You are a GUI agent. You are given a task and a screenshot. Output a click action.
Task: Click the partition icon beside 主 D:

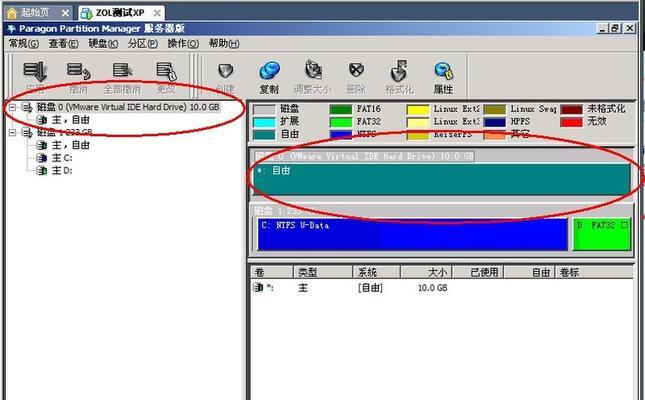pos(42,170)
